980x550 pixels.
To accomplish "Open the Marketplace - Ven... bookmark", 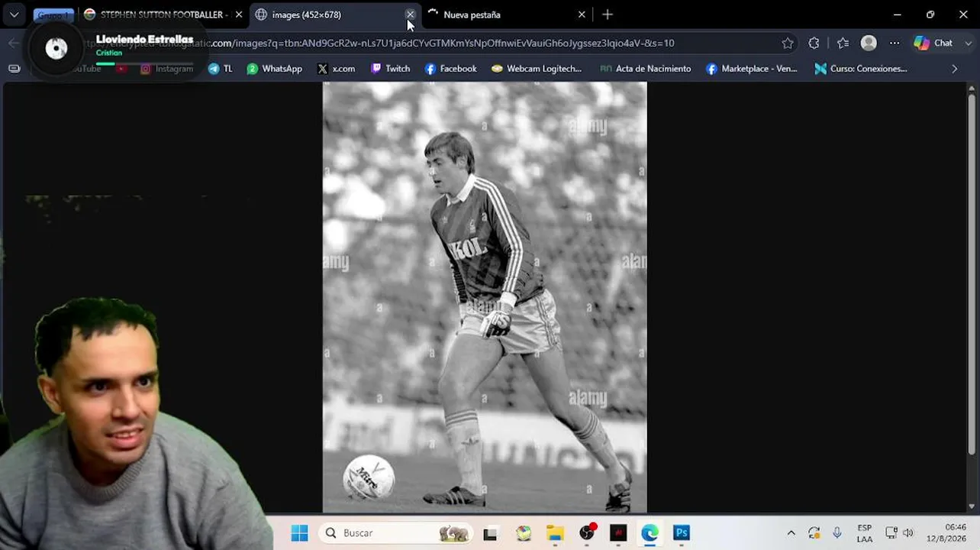I will pyautogui.click(x=751, y=69).
